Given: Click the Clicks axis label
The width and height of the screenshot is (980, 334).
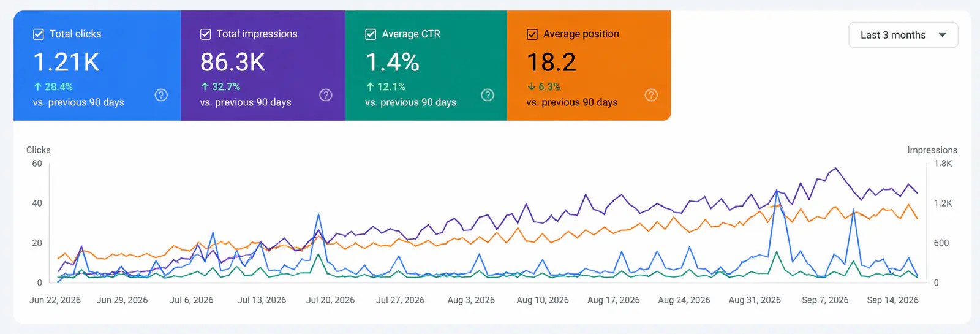Looking at the screenshot, I should pos(38,150).
